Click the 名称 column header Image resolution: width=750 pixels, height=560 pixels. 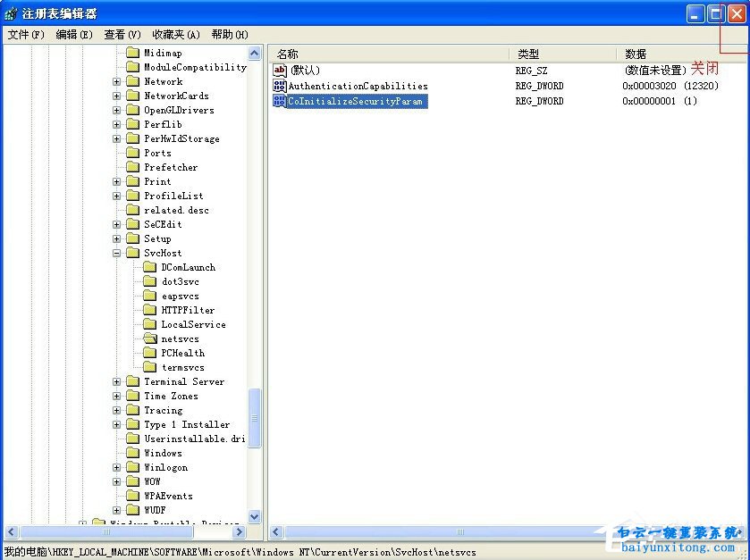point(358,53)
